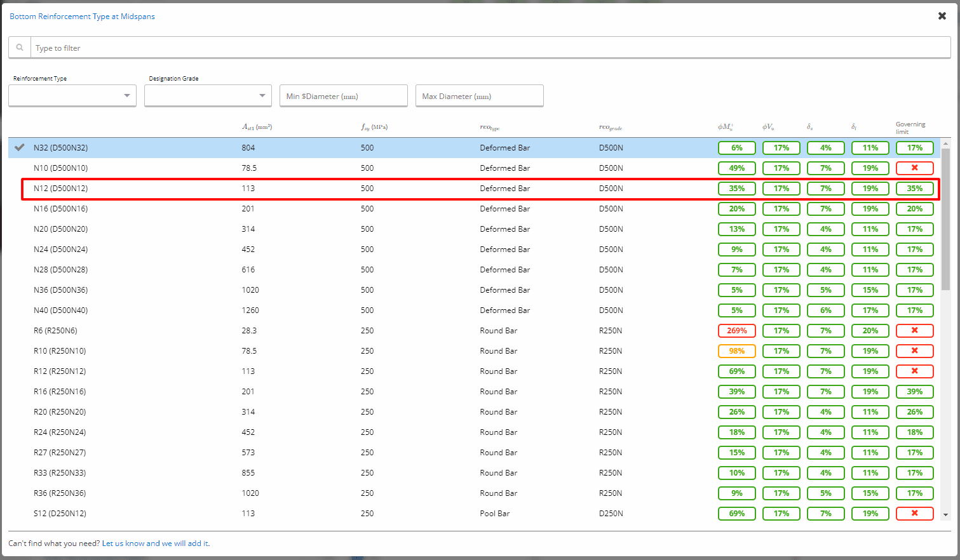Click the Min Diameter input field

coord(344,96)
